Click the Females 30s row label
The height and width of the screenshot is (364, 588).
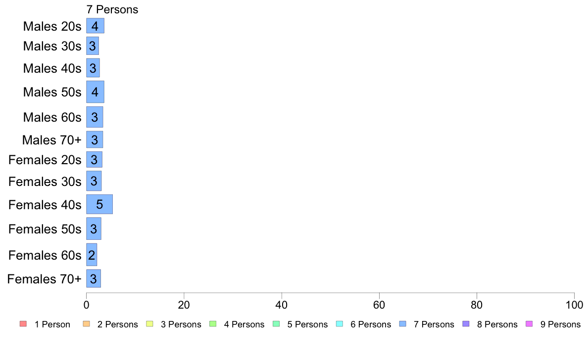(45, 182)
